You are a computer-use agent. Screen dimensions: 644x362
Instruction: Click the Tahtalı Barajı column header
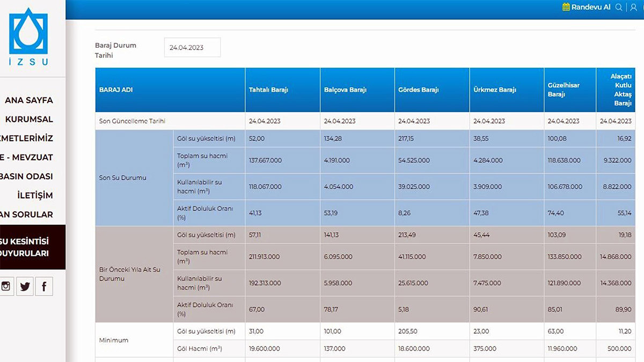[268, 90]
